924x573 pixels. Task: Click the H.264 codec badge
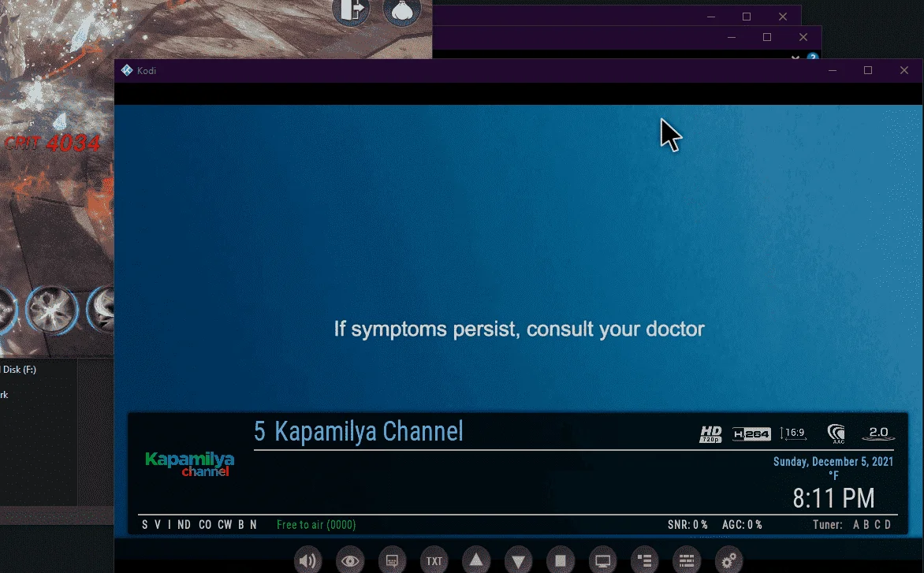click(x=751, y=434)
